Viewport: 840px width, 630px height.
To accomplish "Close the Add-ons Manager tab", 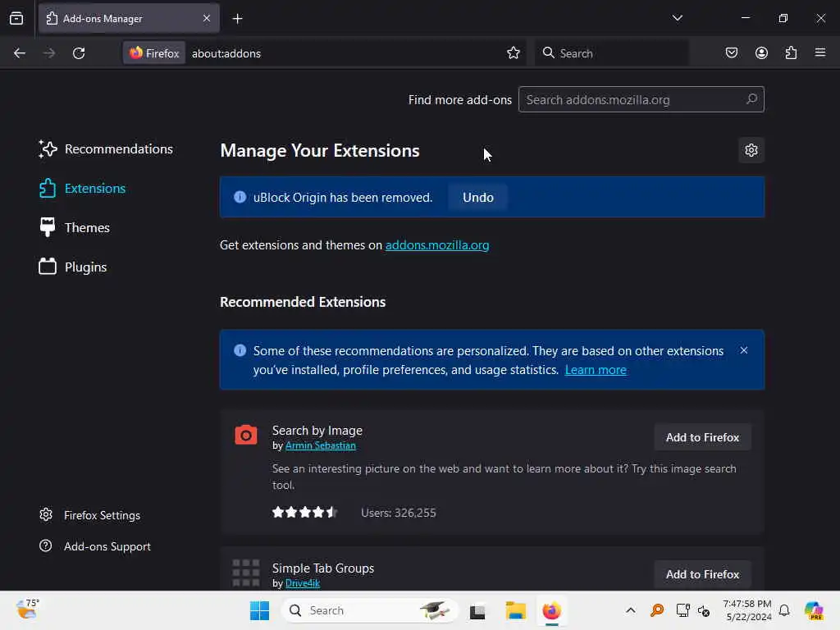I will 206,19.
